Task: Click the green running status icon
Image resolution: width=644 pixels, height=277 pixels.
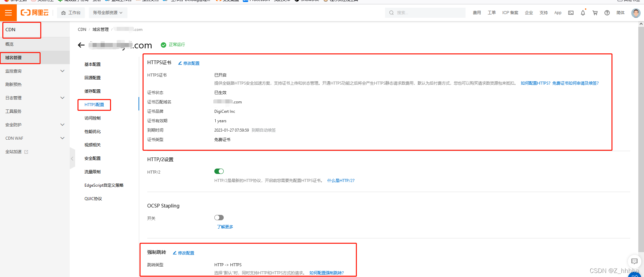Action: [x=163, y=45]
